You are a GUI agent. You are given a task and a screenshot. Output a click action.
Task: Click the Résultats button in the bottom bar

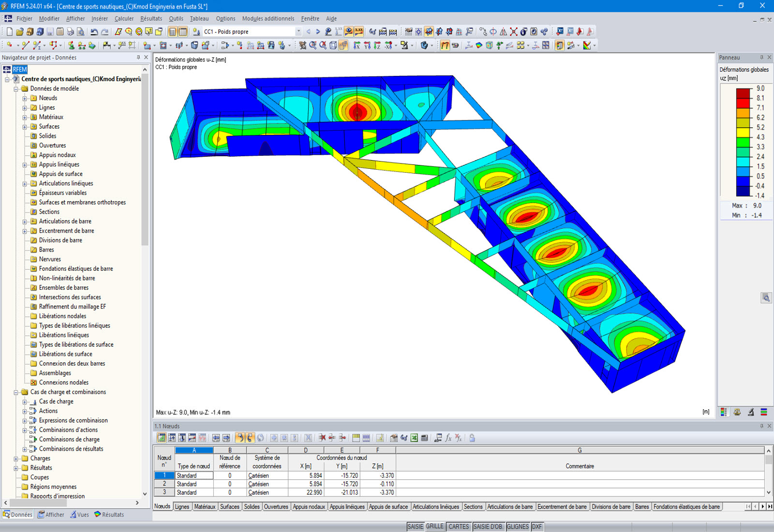109,515
